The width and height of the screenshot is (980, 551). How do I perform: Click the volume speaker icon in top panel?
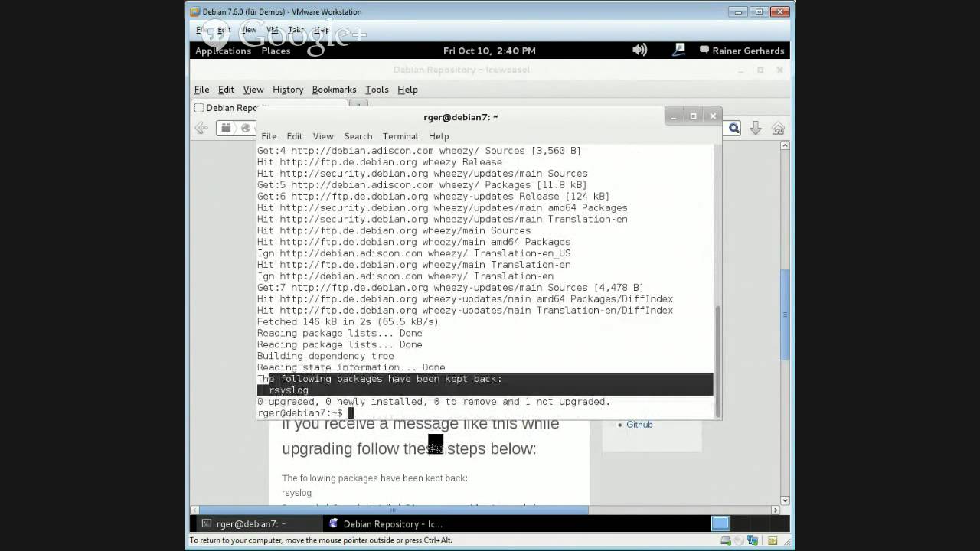tap(639, 50)
